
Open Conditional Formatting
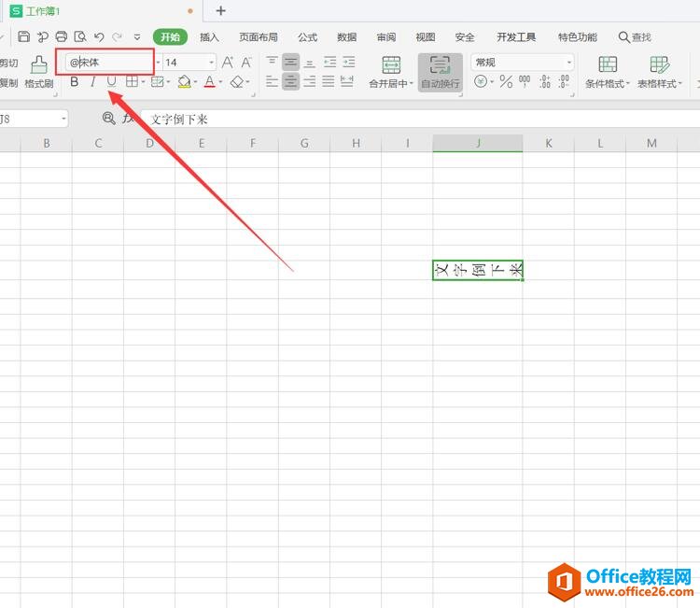pos(608,72)
